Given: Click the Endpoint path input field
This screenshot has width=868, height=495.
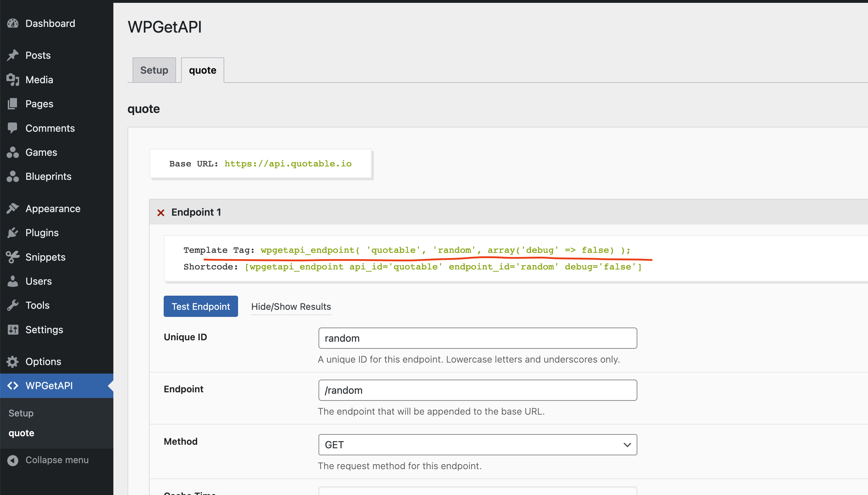Looking at the screenshot, I should (478, 390).
